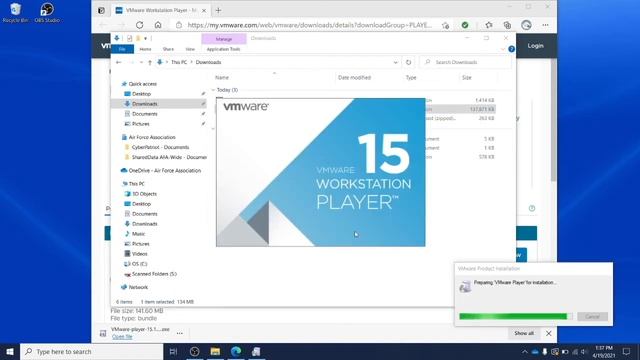Open Air Force Association in navigation pane
Image resolution: width=640 pixels, height=360 pixels.
point(152,137)
